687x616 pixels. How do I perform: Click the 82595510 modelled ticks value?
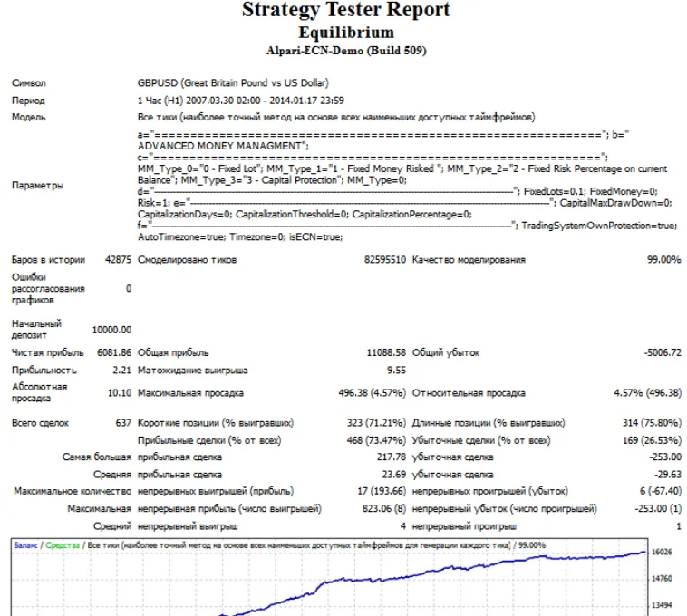click(384, 260)
